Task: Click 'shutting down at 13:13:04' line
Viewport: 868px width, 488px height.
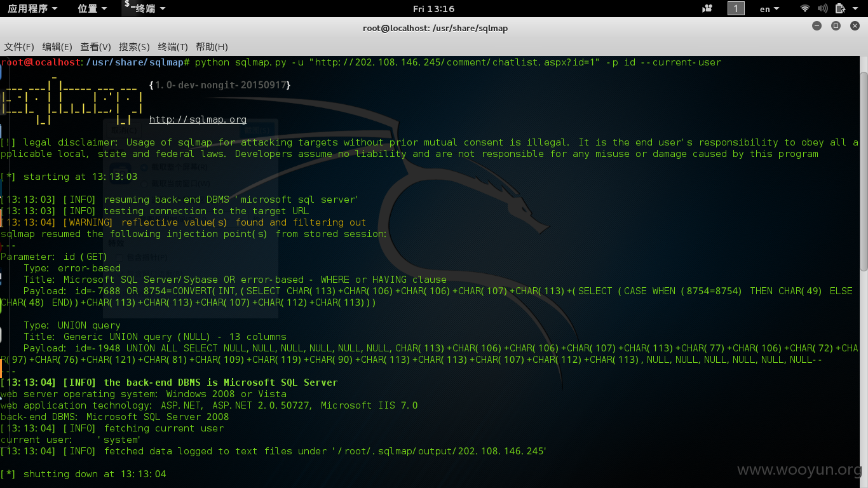Action: point(83,474)
